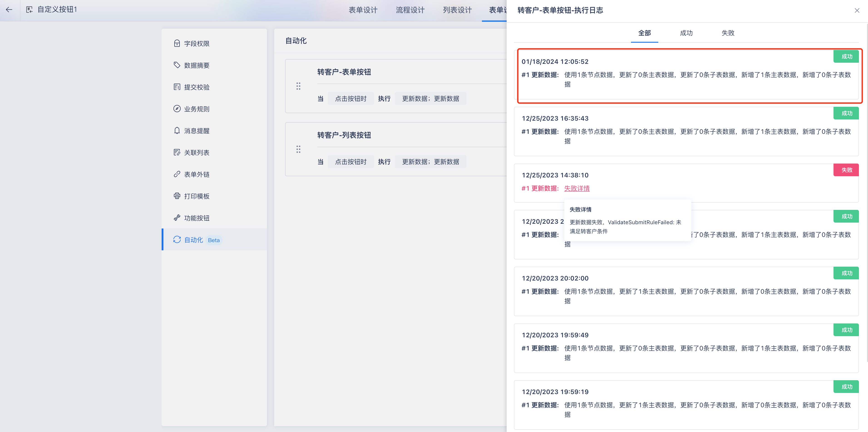Image resolution: width=868 pixels, height=432 pixels.
Task: Open 提交校验 settings
Action: (x=214, y=87)
